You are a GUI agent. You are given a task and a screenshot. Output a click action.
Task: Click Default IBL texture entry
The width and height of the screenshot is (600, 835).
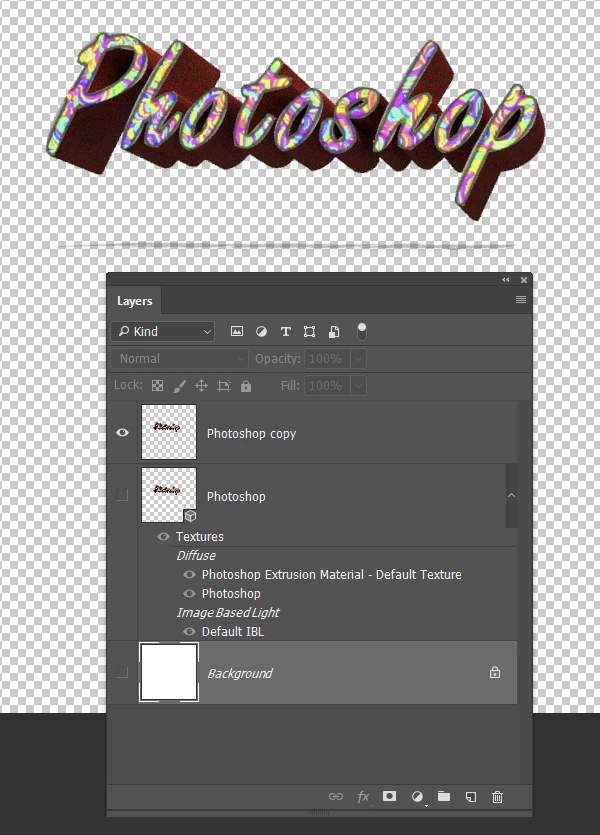tap(233, 632)
